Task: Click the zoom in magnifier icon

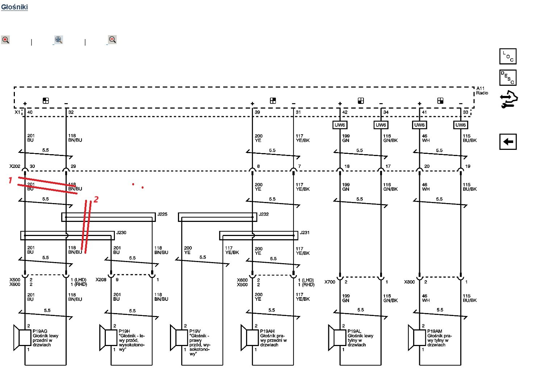Action: (x=5, y=40)
